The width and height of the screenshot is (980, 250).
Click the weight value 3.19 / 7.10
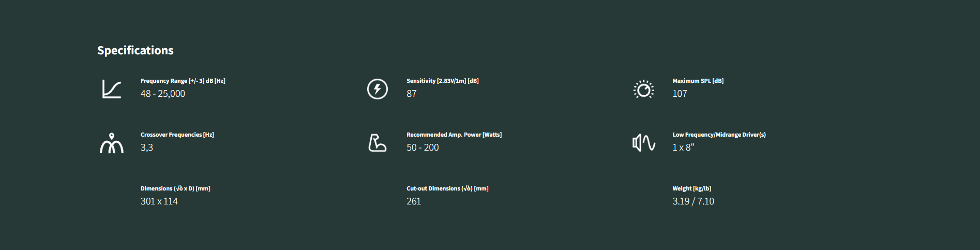click(x=693, y=201)
